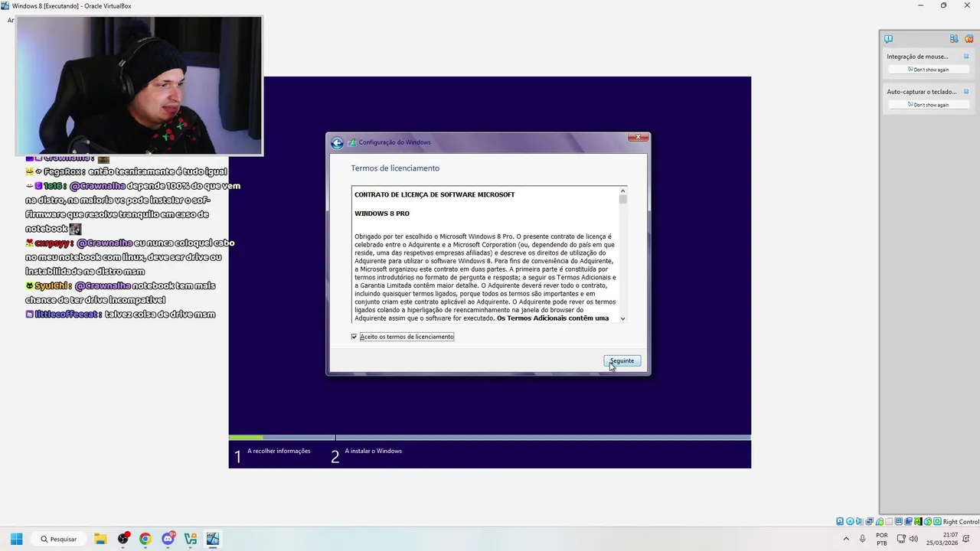Click the VirtualBox mouse integration indicator
Viewport: 980px width, 551px height.
pyautogui.click(x=928, y=521)
